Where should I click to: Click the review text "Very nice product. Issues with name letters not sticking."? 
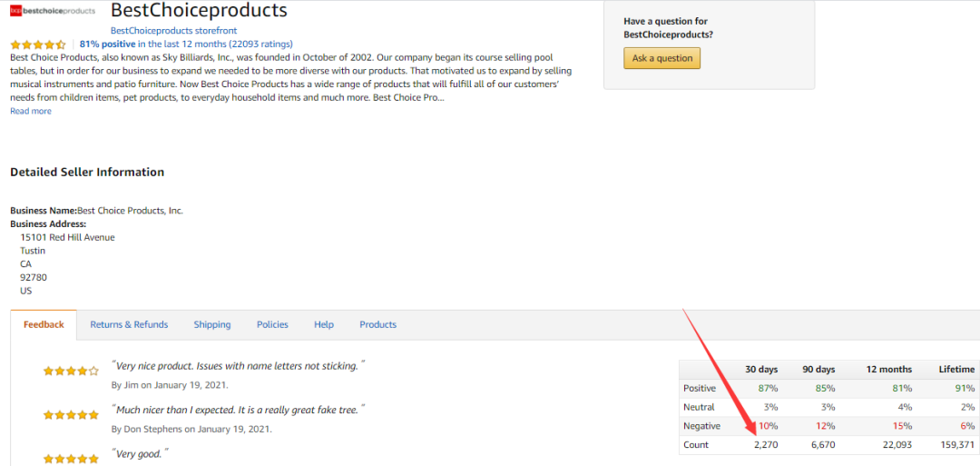[238, 367]
